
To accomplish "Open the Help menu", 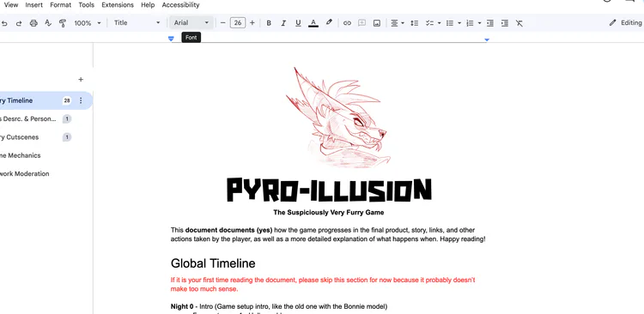I will (x=148, y=5).
